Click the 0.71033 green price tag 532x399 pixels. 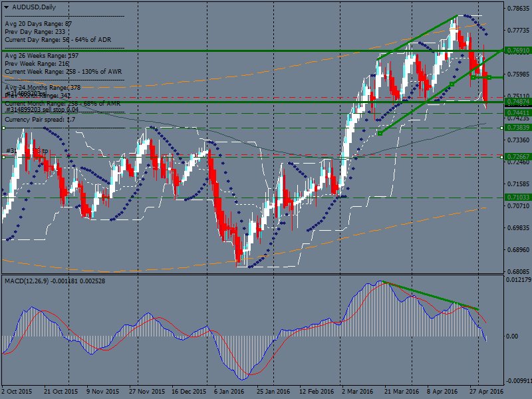(518, 197)
